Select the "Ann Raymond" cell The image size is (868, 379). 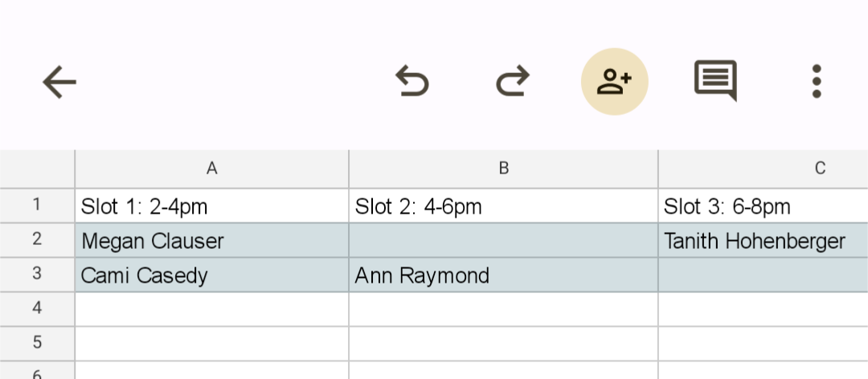tap(503, 275)
